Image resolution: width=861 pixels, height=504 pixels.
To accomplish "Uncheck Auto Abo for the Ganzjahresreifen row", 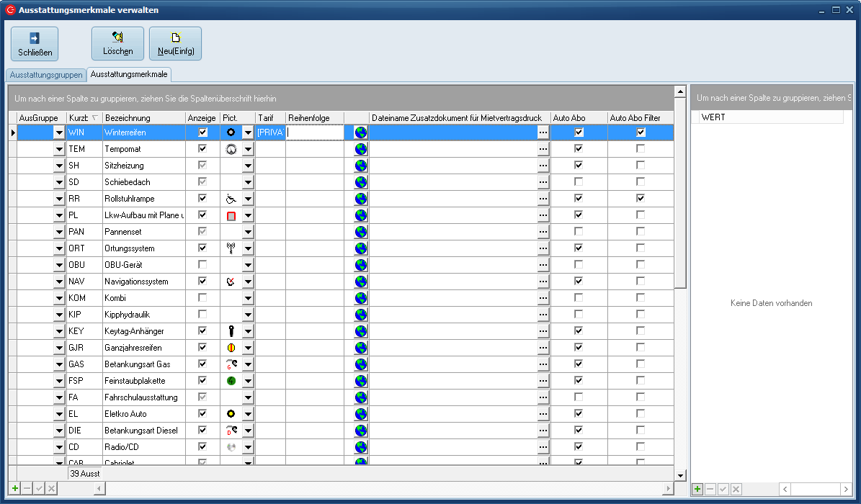I will [579, 348].
